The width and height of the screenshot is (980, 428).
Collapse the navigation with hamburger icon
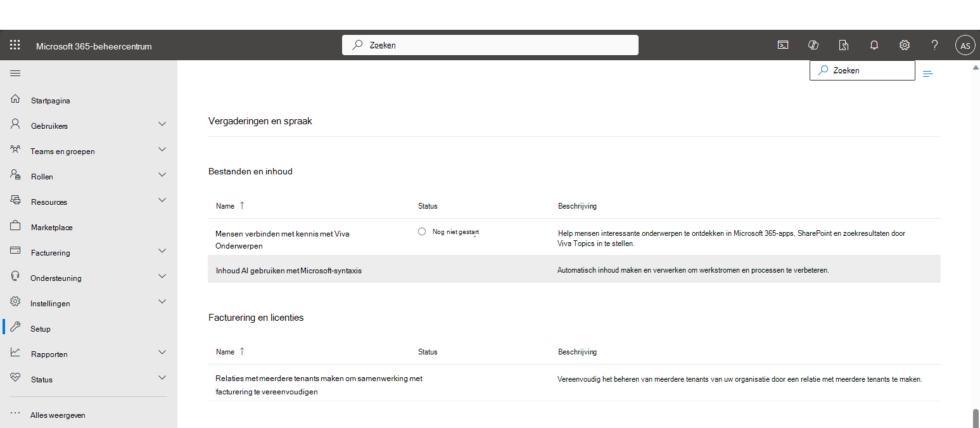pos(15,74)
